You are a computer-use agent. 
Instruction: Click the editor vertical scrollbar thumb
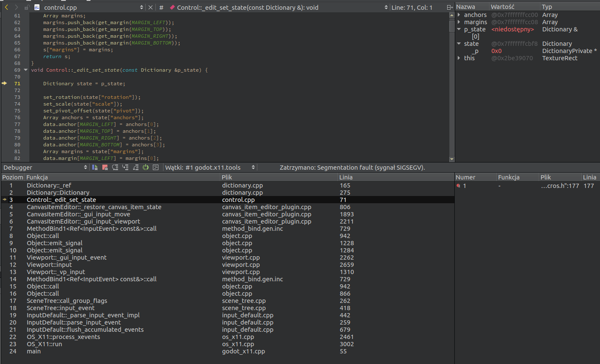click(452, 25)
